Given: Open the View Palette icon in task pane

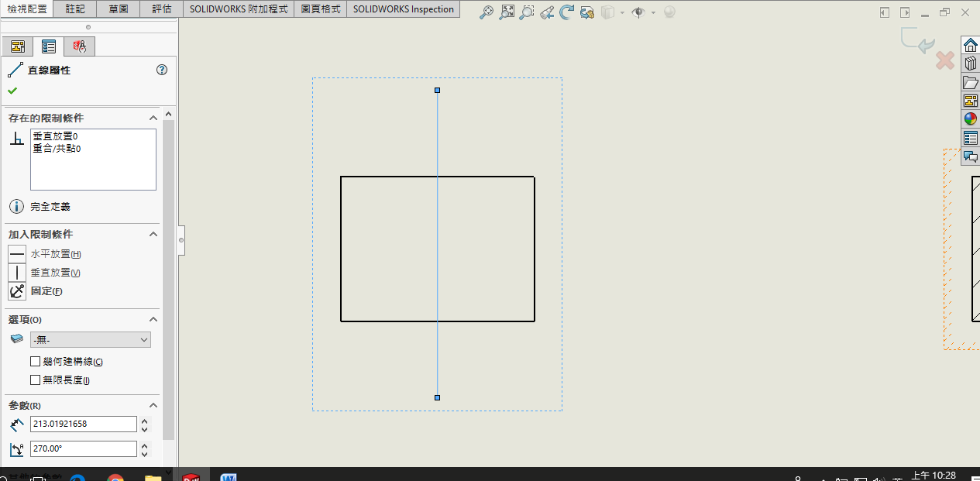Looking at the screenshot, I should click(971, 101).
